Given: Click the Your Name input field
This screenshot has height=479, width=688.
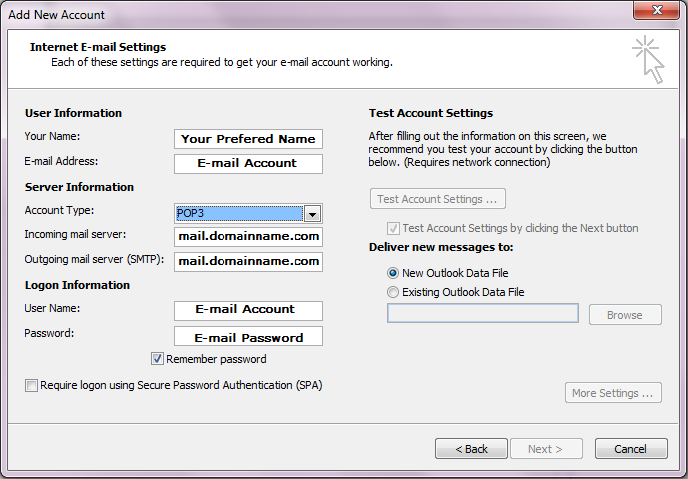Looking at the screenshot, I should tap(248, 139).
